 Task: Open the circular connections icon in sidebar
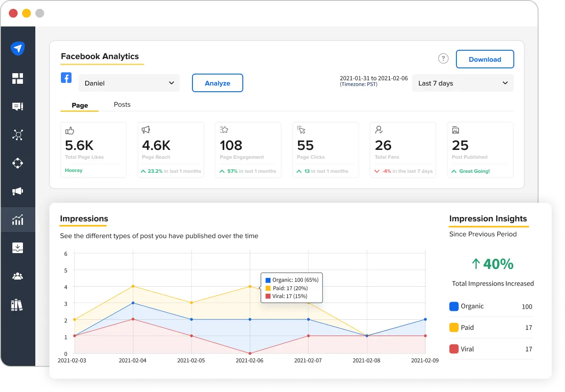click(18, 163)
